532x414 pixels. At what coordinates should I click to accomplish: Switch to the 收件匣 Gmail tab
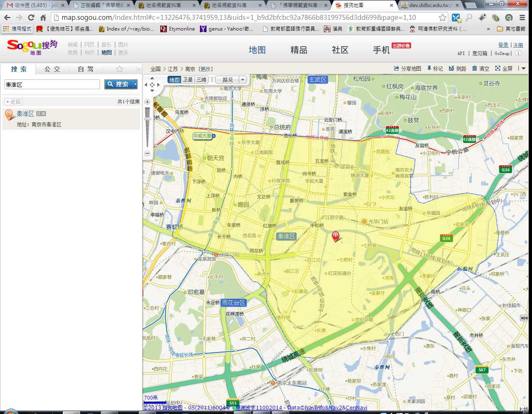(33, 5)
